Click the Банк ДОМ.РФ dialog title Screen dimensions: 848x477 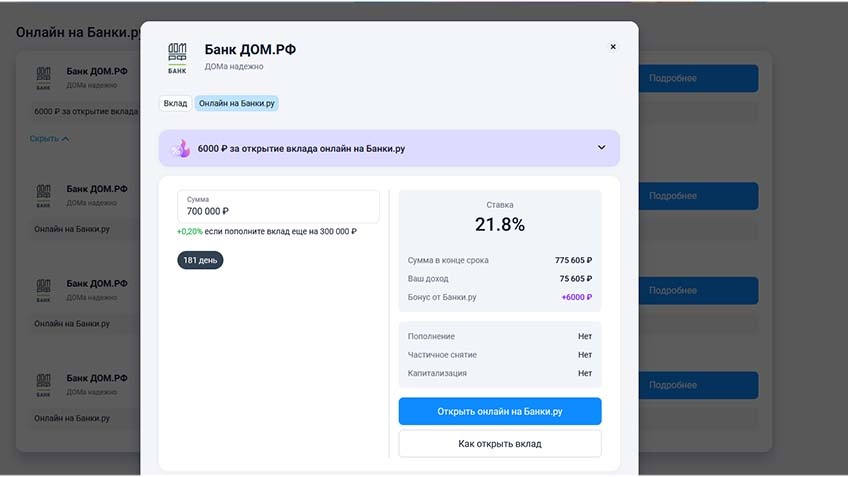tap(250, 49)
